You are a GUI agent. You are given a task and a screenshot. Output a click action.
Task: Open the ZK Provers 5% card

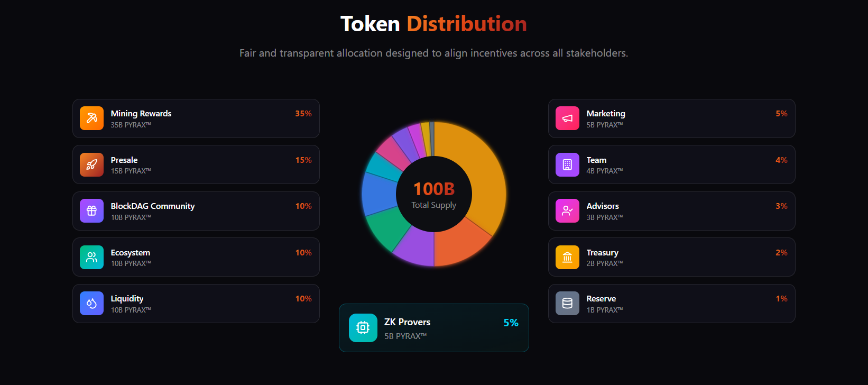point(434,328)
